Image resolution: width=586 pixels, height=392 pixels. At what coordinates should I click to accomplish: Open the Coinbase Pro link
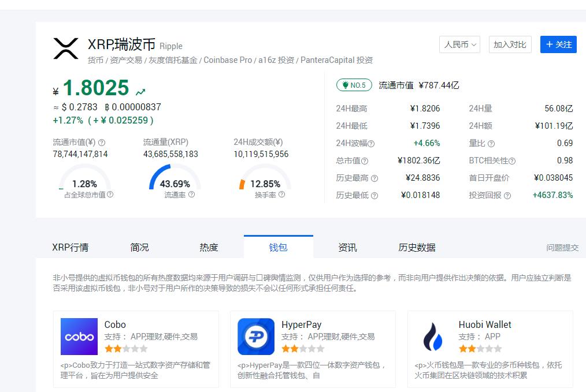tap(227, 59)
